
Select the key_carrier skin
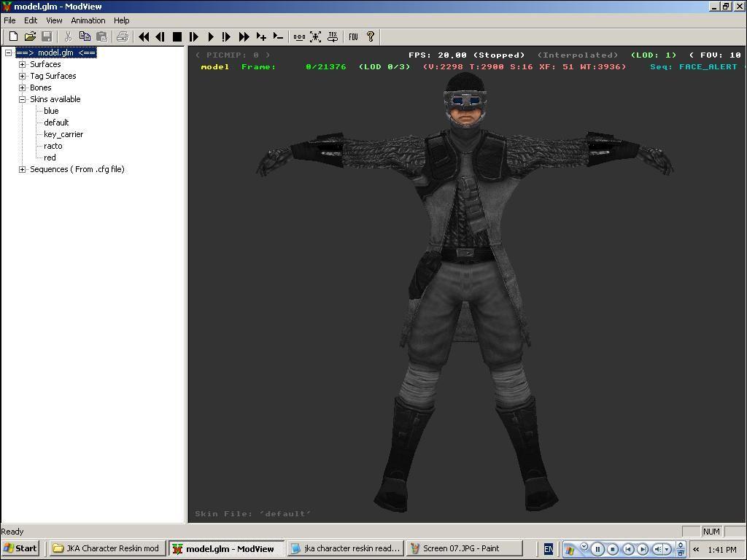[63, 134]
